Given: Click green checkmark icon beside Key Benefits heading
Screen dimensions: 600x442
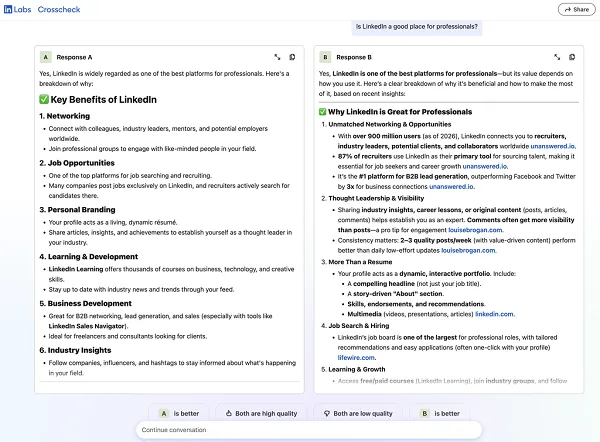Looking at the screenshot, I should pos(44,99).
